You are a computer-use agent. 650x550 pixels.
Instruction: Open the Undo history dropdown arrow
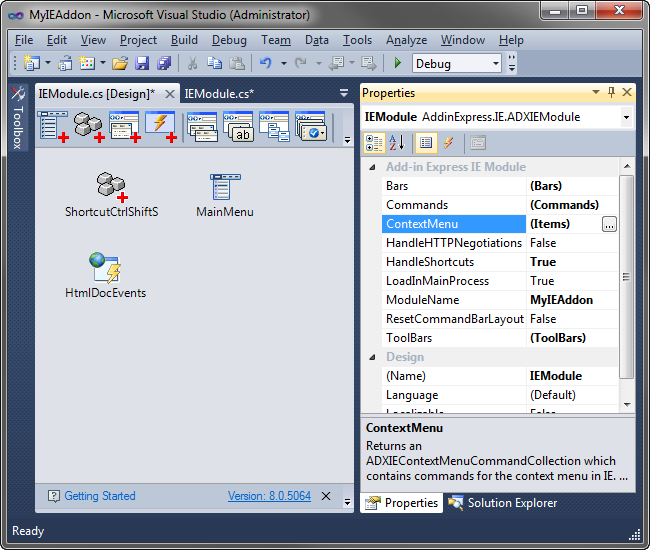pyautogui.click(x=284, y=63)
